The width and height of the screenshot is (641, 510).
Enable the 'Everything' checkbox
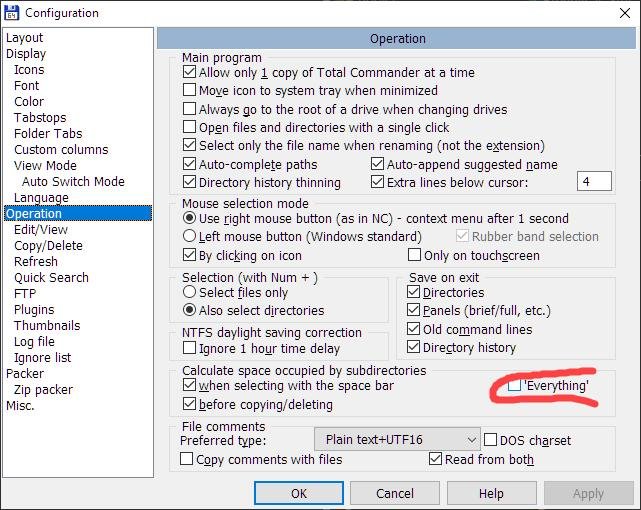[515, 385]
